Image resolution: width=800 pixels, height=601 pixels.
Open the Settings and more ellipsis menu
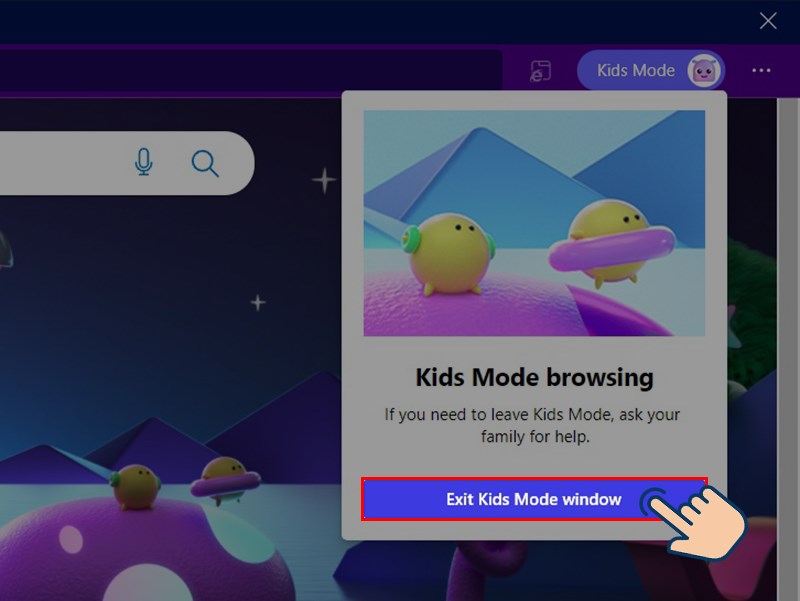coord(761,70)
